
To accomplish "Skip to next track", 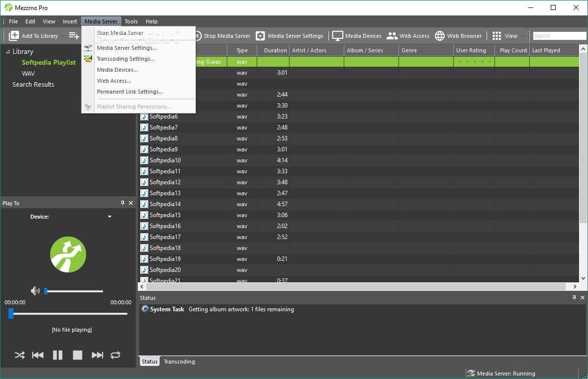I will (x=97, y=355).
